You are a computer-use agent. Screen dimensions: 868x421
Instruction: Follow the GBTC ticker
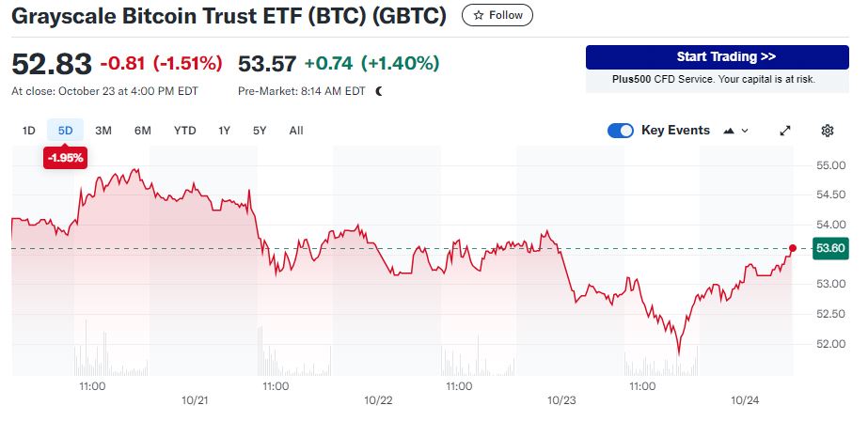click(497, 15)
